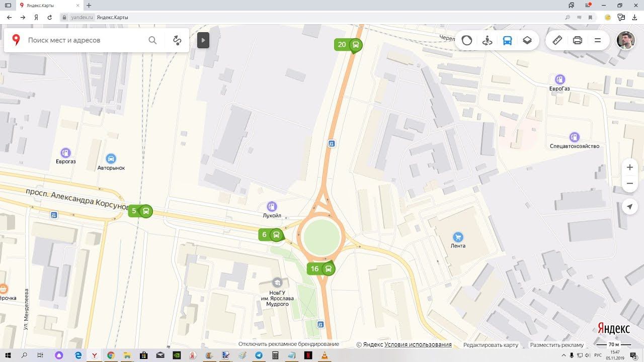Click the ЕвроГаз marker near Спецавтохозяйство
This screenshot has height=362, width=644.
point(559,79)
